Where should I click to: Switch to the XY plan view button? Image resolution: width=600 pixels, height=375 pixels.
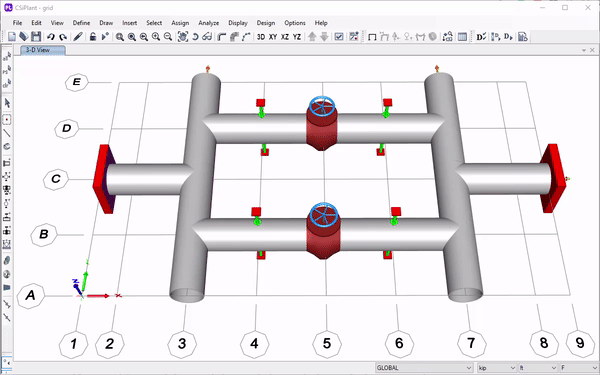[273, 37]
